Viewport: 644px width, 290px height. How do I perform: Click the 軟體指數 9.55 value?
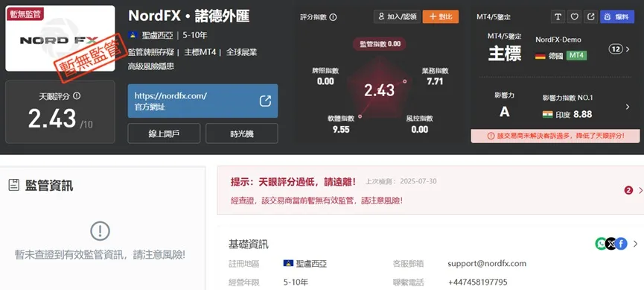(341, 129)
